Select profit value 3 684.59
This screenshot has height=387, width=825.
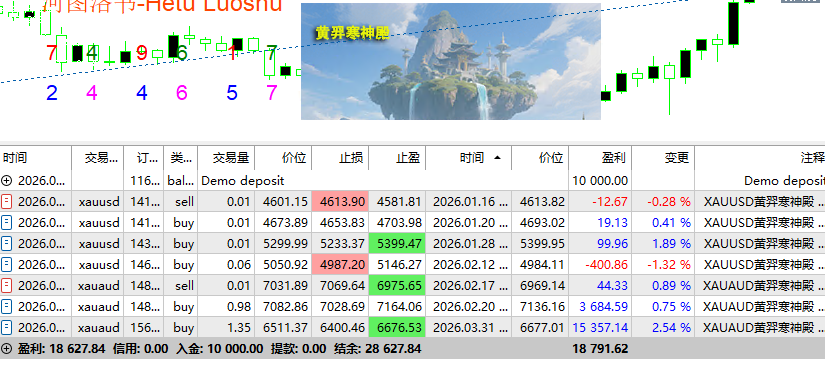tap(603, 307)
